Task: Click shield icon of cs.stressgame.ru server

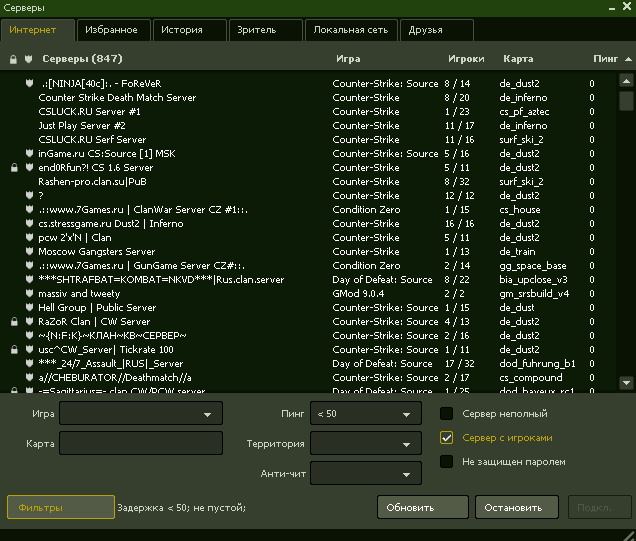Action: (29, 223)
